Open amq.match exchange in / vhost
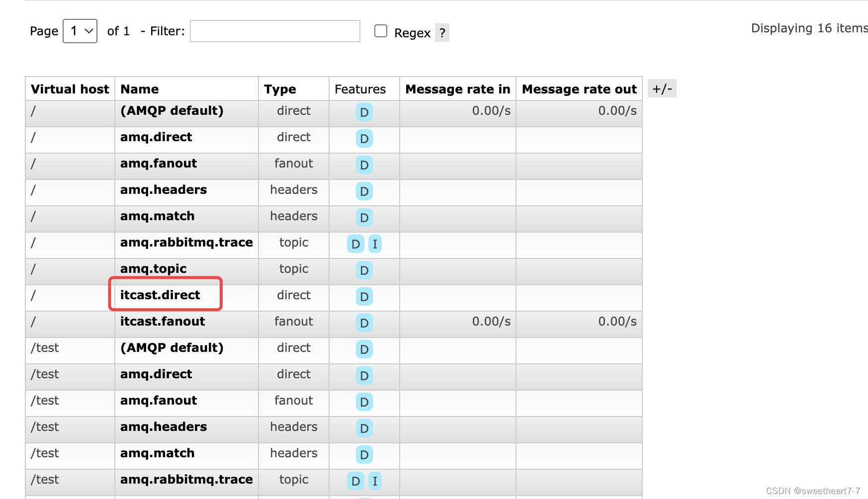Viewport: 868px width, 499px height. pos(158,216)
